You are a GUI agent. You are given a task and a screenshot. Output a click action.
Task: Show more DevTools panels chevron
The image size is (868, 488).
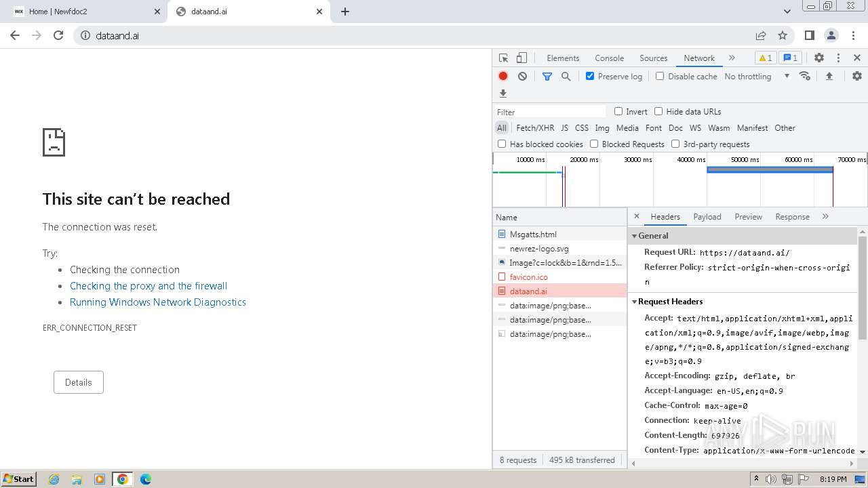(732, 58)
